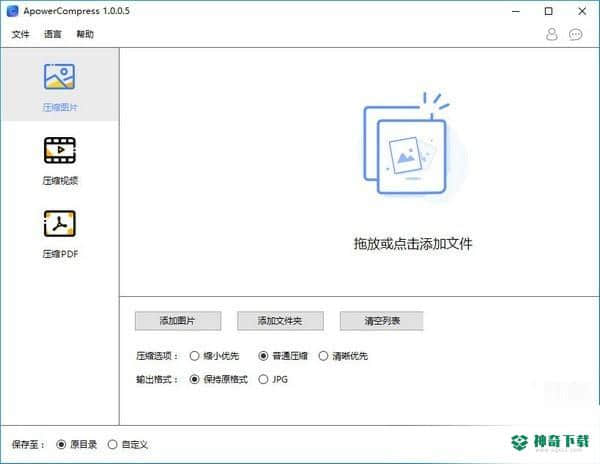Viewport: 600px width, 464px height.
Task: Set save location to 原目录
Action: [x=77, y=444]
